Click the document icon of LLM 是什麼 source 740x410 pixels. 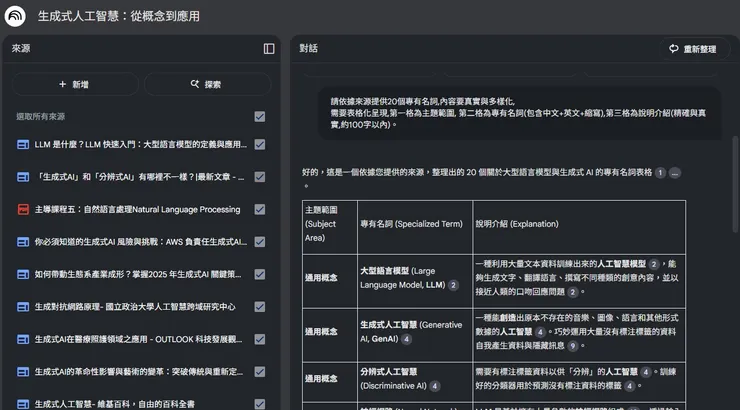click(23, 144)
